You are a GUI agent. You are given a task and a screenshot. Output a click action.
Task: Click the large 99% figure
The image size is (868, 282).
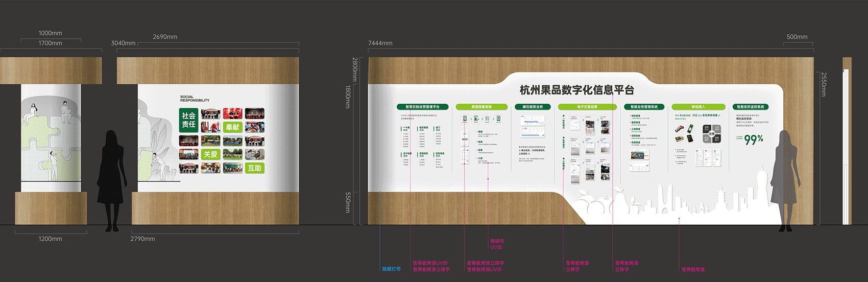[x=754, y=139]
